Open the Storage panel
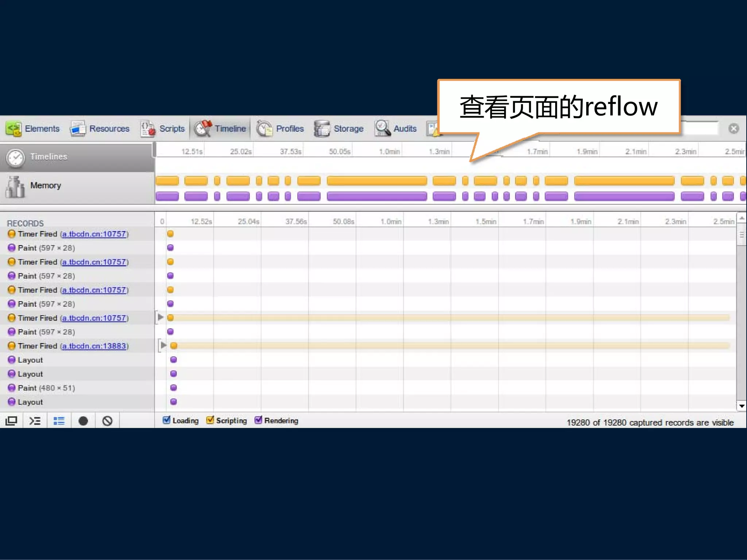 pyautogui.click(x=339, y=129)
